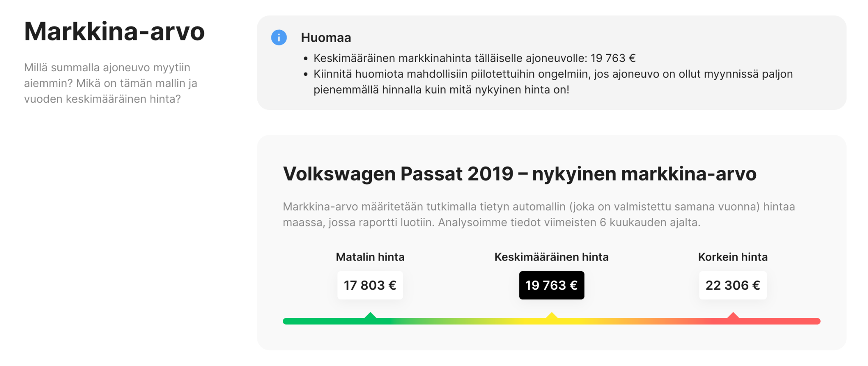Click the red highest price marker triangle
Viewport: 868px width, 366px height.
click(x=733, y=315)
